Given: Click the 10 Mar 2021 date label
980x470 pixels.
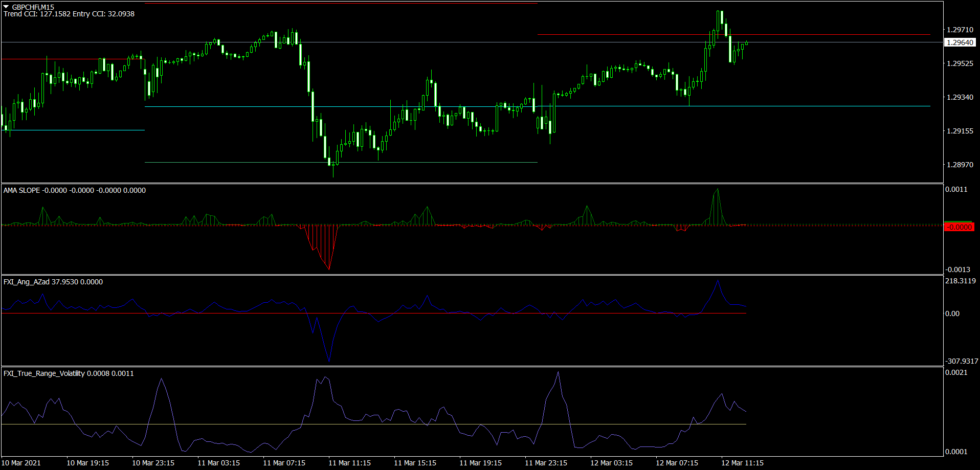Looking at the screenshot, I should click(x=21, y=463).
